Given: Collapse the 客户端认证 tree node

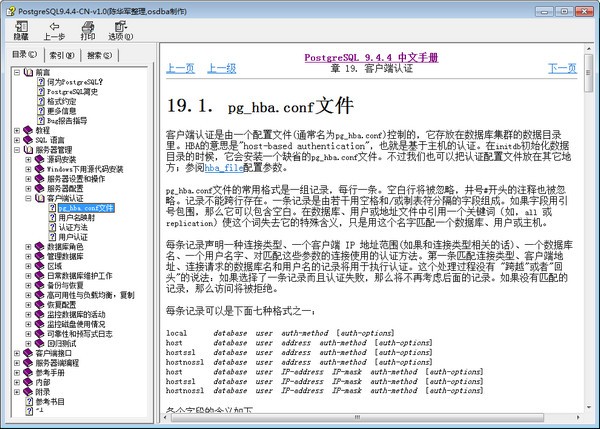Looking at the screenshot, I should 28,198.
